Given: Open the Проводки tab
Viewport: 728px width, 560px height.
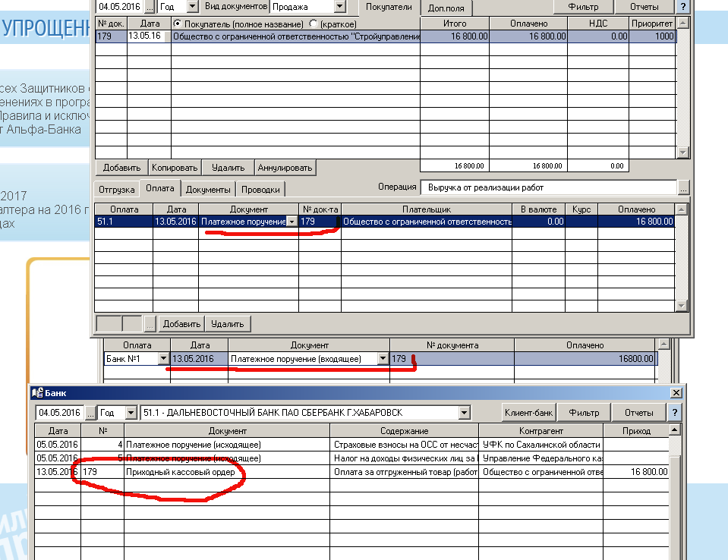Looking at the screenshot, I should click(x=260, y=189).
